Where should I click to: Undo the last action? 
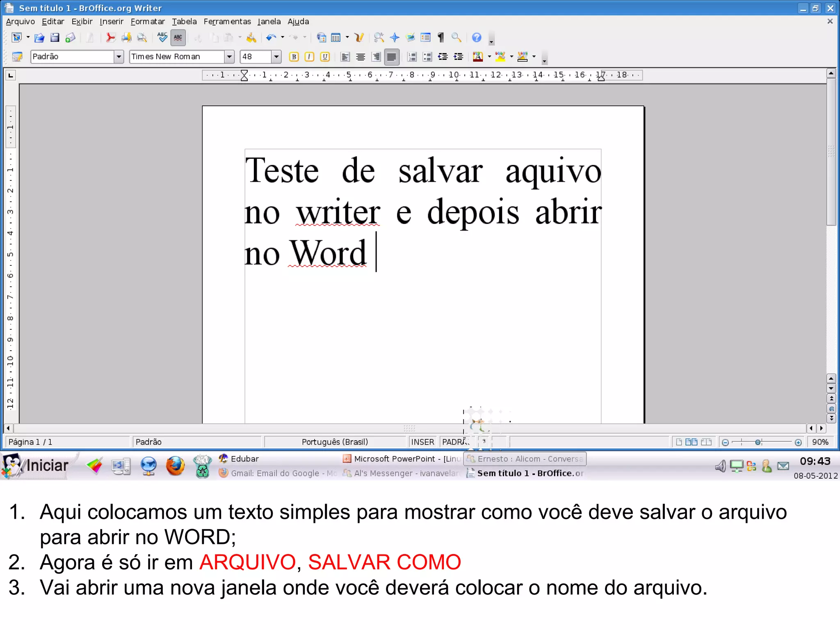pos(271,38)
